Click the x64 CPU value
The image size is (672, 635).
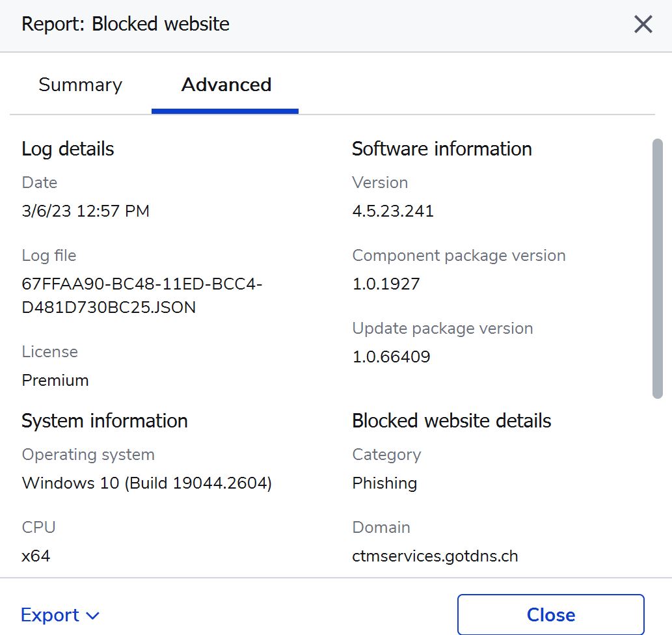(36, 556)
